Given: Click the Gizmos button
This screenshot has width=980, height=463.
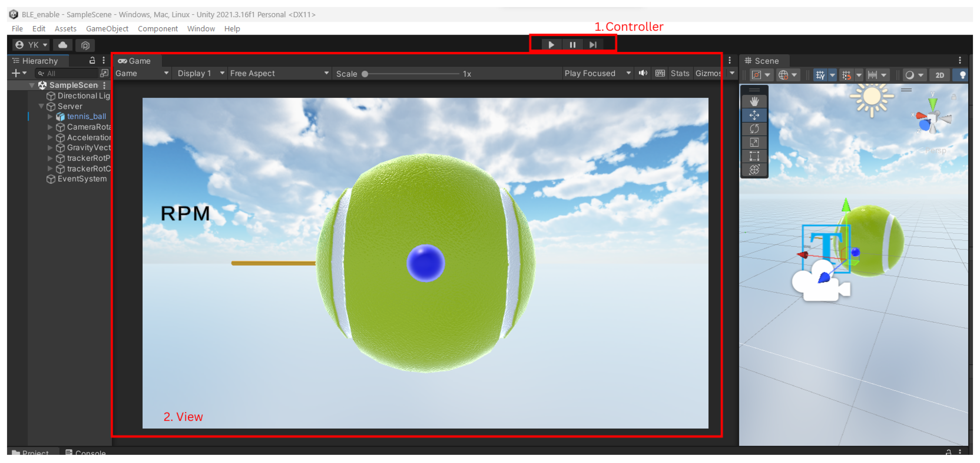Looking at the screenshot, I should [x=707, y=73].
